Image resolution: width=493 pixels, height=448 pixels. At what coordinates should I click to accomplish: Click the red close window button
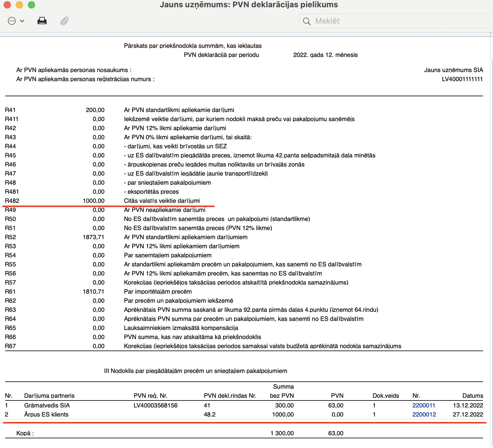point(7,5)
